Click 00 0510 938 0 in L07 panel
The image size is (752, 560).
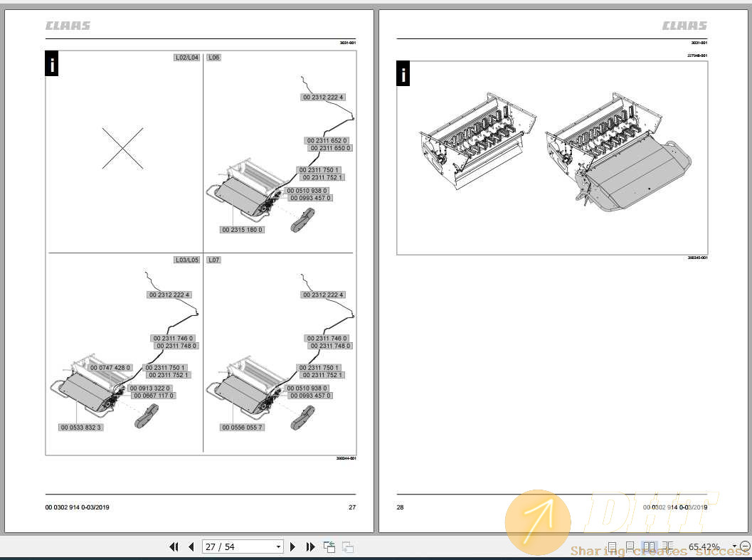click(307, 389)
